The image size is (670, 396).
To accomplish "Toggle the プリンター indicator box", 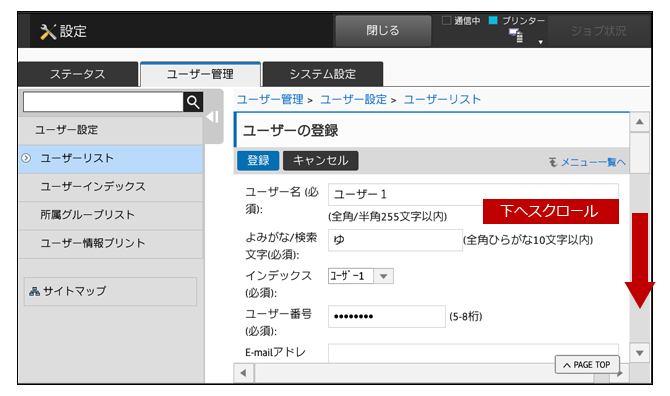I will tap(493, 21).
